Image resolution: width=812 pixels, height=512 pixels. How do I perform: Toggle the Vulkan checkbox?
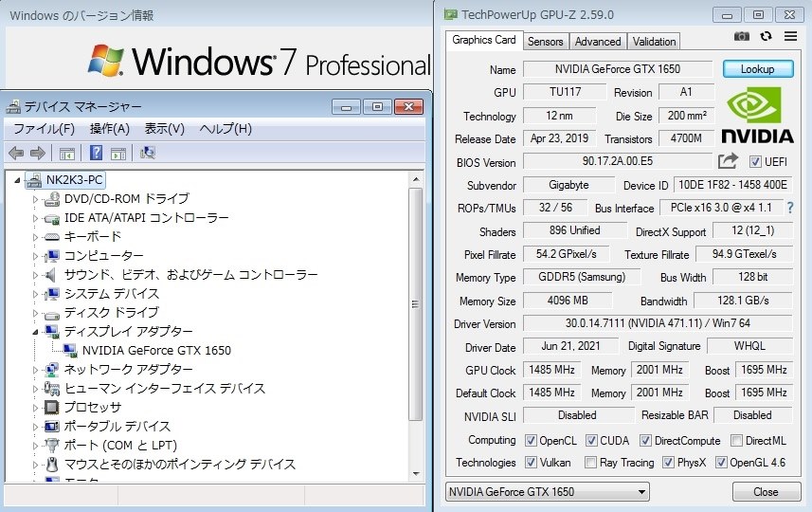click(531, 463)
